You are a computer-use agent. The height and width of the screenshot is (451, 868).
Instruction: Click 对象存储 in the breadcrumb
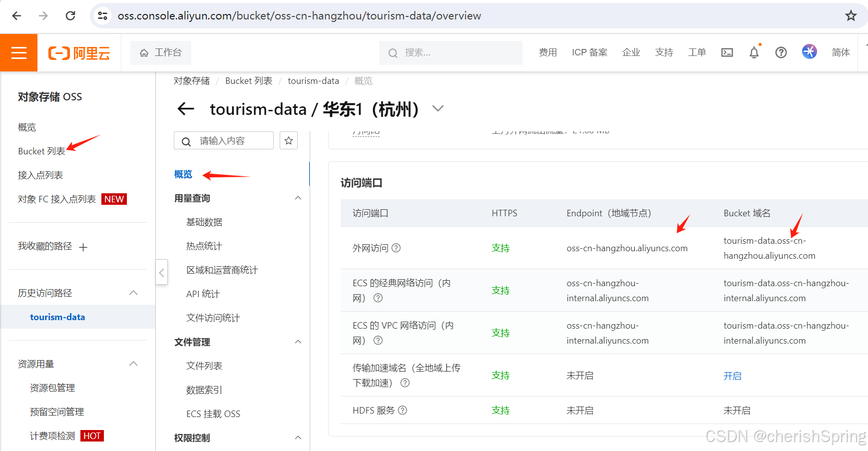coord(192,81)
